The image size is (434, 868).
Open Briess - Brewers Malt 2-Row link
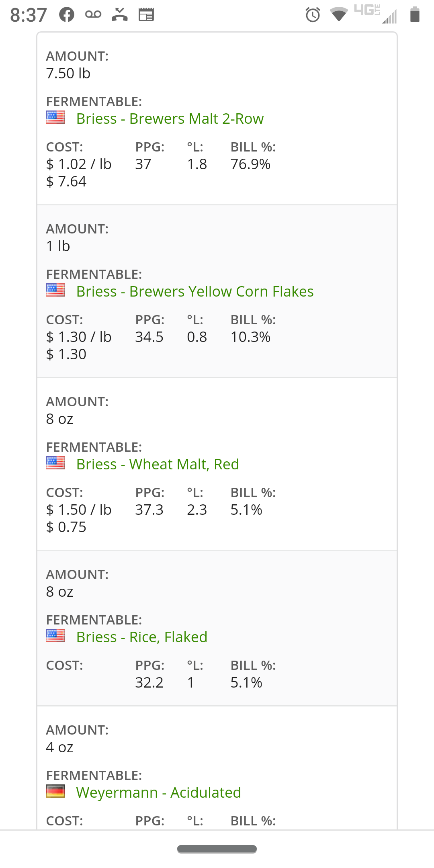point(170,119)
